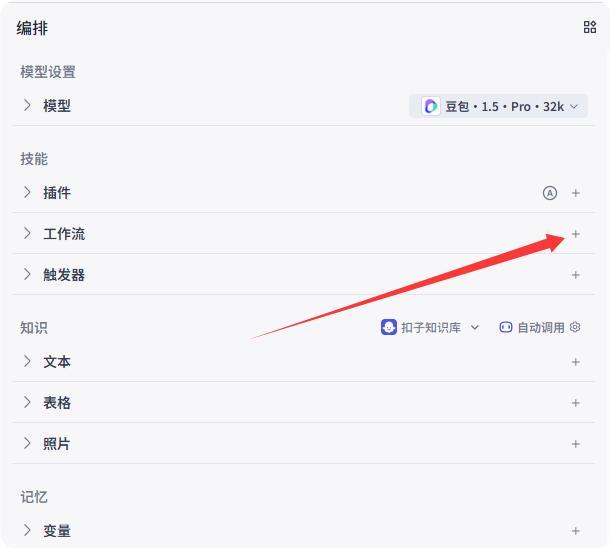Screen dimensions: 610x548
Task: Add a new 插件 with plus icon
Action: point(576,193)
